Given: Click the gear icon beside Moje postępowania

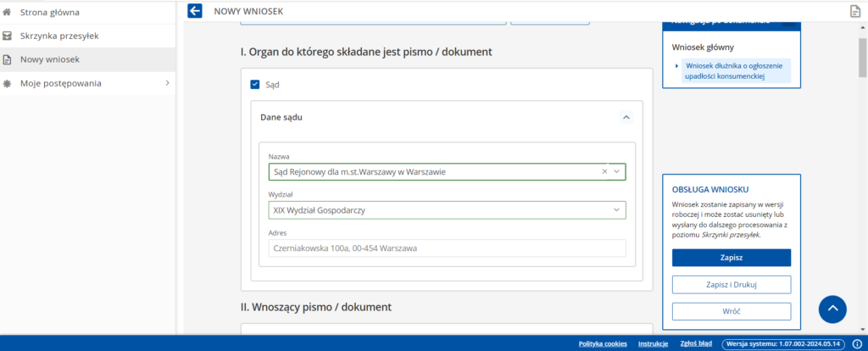Looking at the screenshot, I should (x=8, y=83).
